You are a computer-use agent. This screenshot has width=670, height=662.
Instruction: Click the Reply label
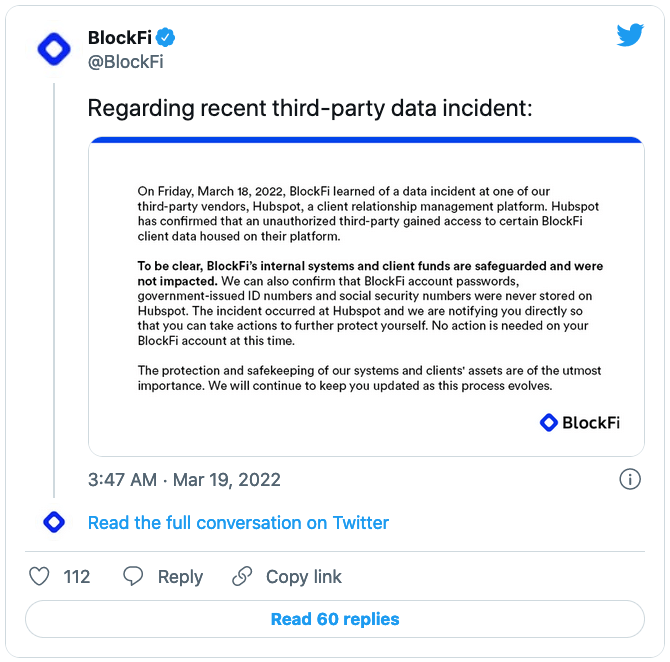pos(180,577)
